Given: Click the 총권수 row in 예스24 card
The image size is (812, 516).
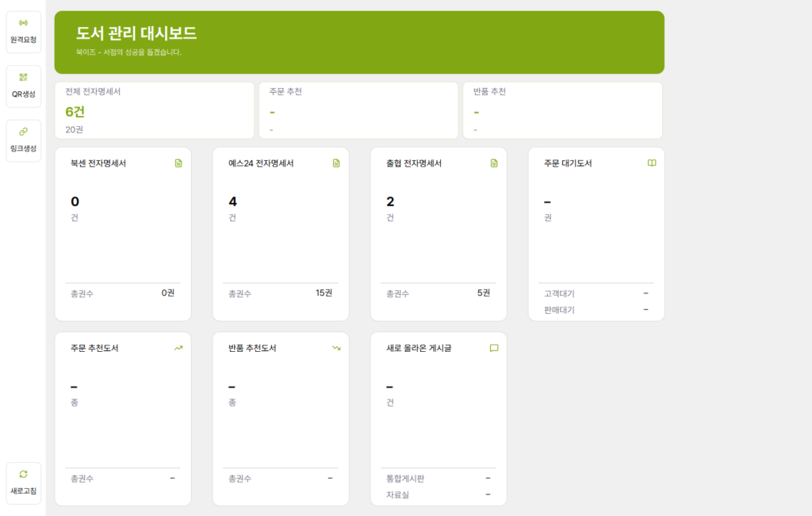Looking at the screenshot, I should pyautogui.click(x=281, y=293).
